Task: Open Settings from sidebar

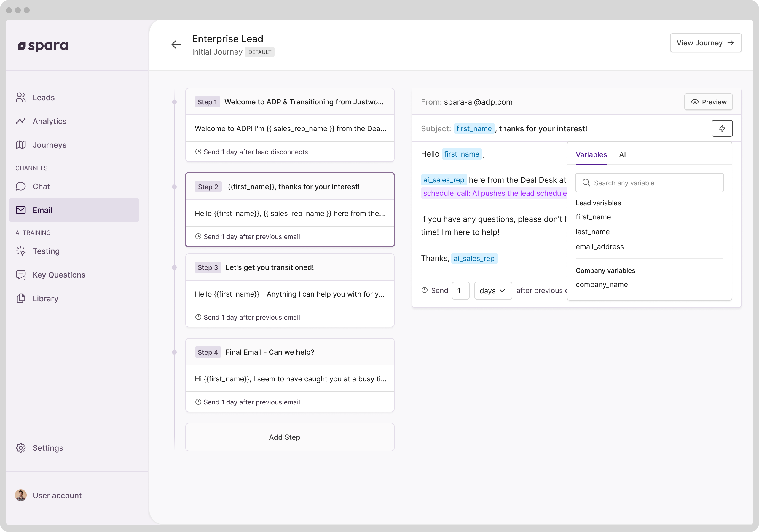Action: pyautogui.click(x=48, y=448)
